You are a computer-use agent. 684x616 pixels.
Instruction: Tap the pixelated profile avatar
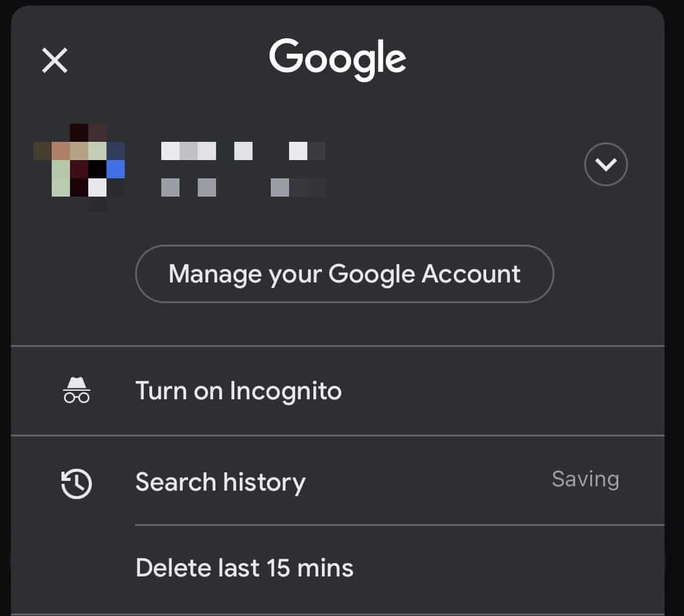coord(79,164)
